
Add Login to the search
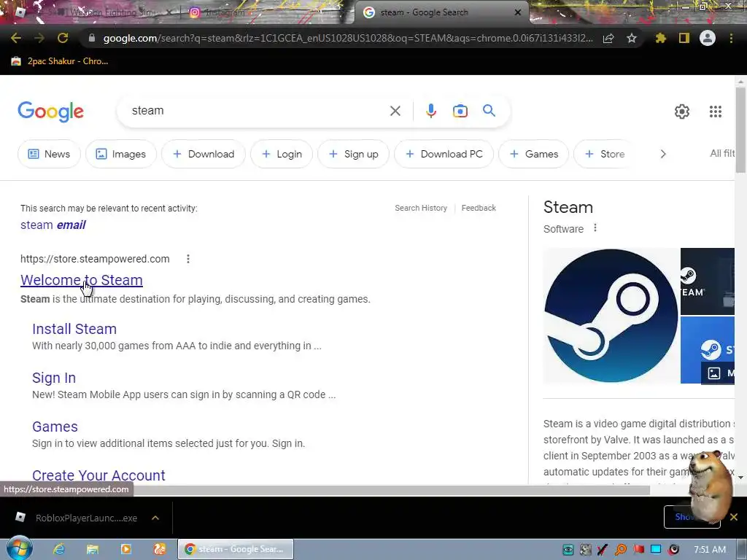[x=282, y=154]
